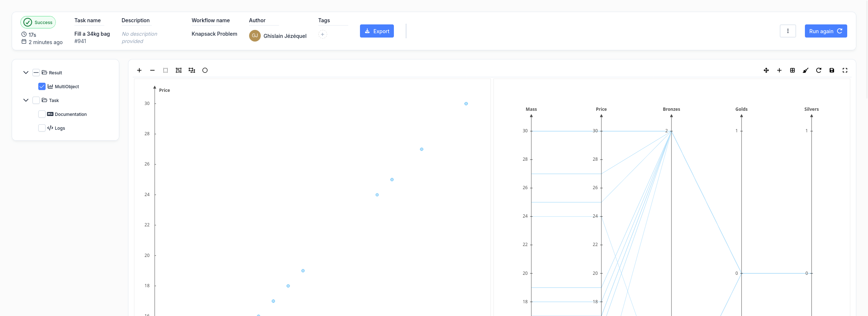The height and width of the screenshot is (316, 868).
Task: Click the zoom in plus icon on the left of the chart toolbar
Action: pos(139,70)
